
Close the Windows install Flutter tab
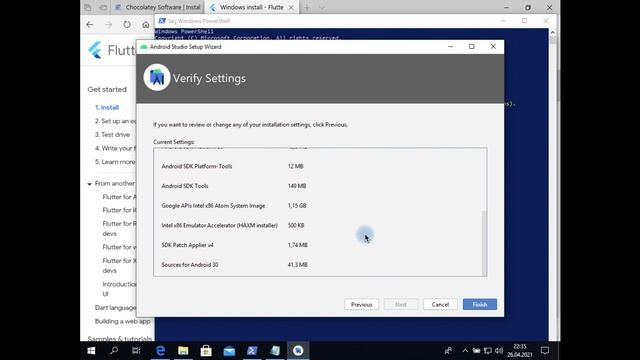[291, 7]
